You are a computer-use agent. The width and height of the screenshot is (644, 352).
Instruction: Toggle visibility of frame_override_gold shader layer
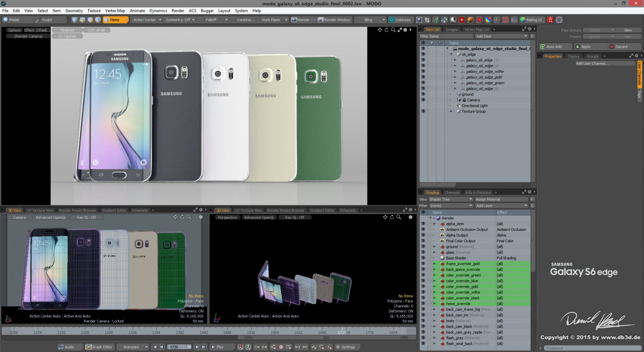point(423,264)
